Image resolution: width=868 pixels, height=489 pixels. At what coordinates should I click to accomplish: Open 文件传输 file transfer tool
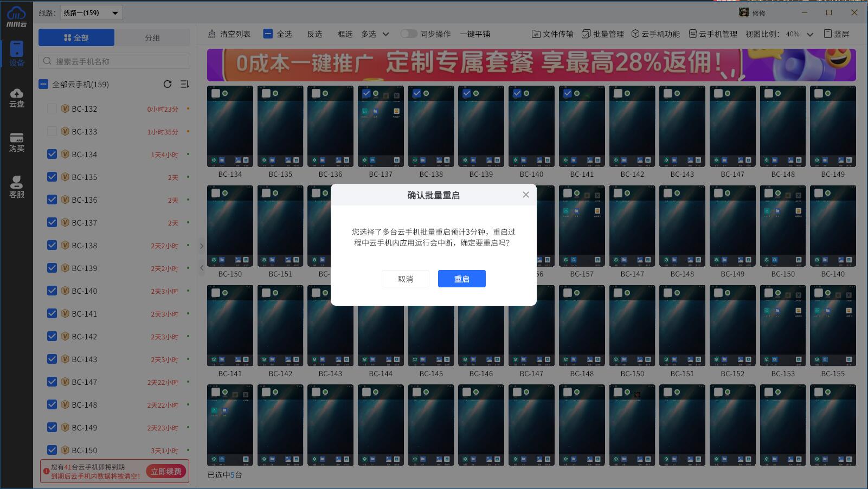pyautogui.click(x=552, y=34)
